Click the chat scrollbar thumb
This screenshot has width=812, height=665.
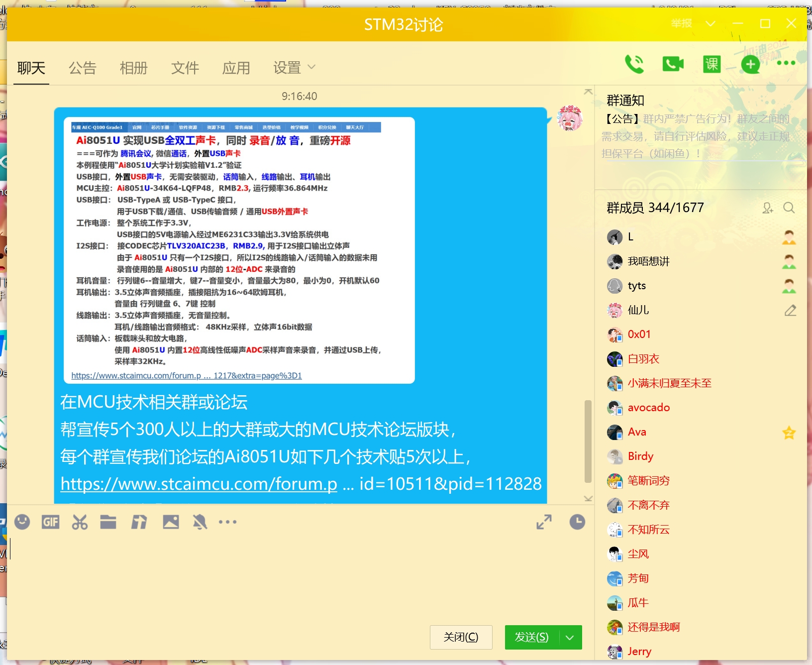click(588, 442)
